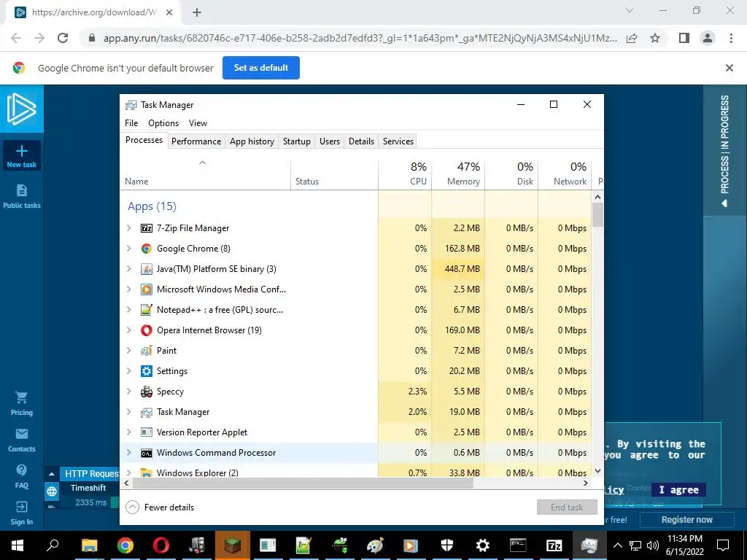Click the horizontal scrollbar right arrow
The height and width of the screenshot is (560, 747).
point(586,483)
